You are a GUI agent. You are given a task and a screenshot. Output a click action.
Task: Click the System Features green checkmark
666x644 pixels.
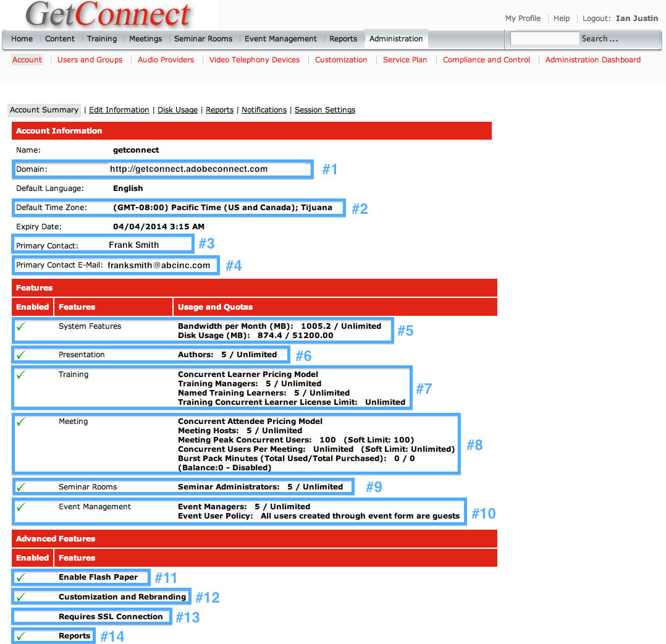(21, 326)
